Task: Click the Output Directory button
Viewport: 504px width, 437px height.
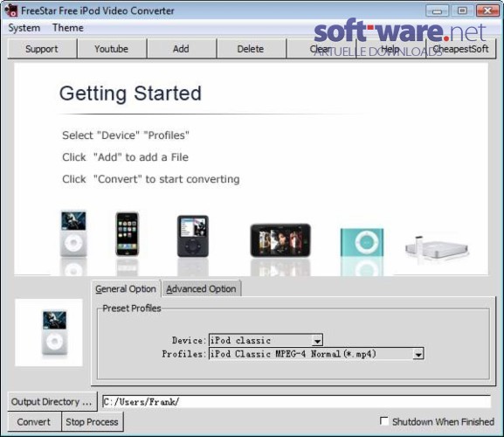Action: 52,402
